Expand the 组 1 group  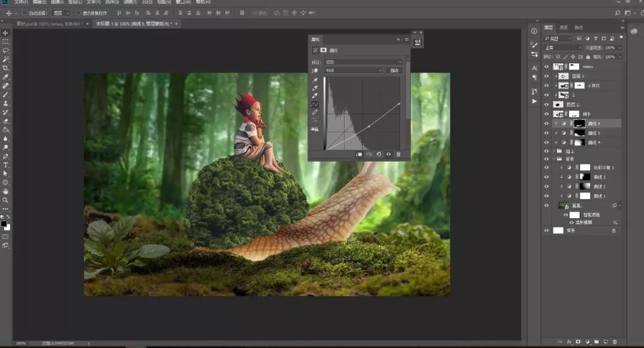pyautogui.click(x=554, y=151)
